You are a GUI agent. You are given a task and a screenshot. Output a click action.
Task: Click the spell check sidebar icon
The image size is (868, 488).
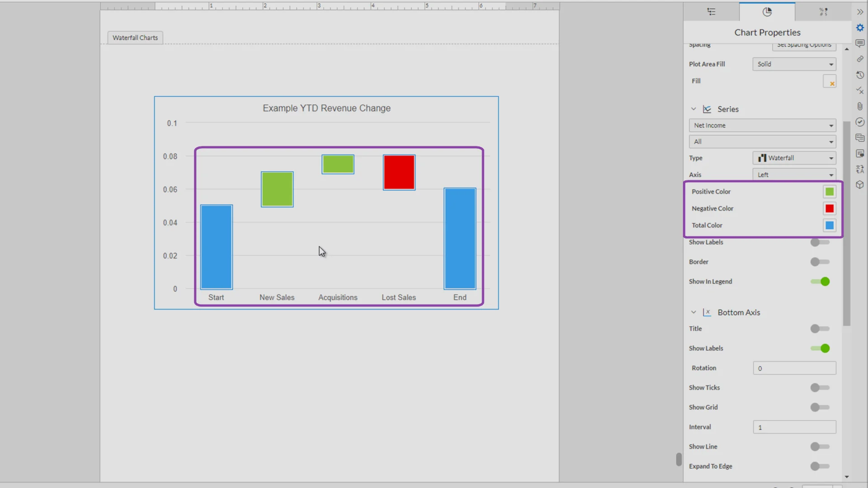(x=860, y=90)
